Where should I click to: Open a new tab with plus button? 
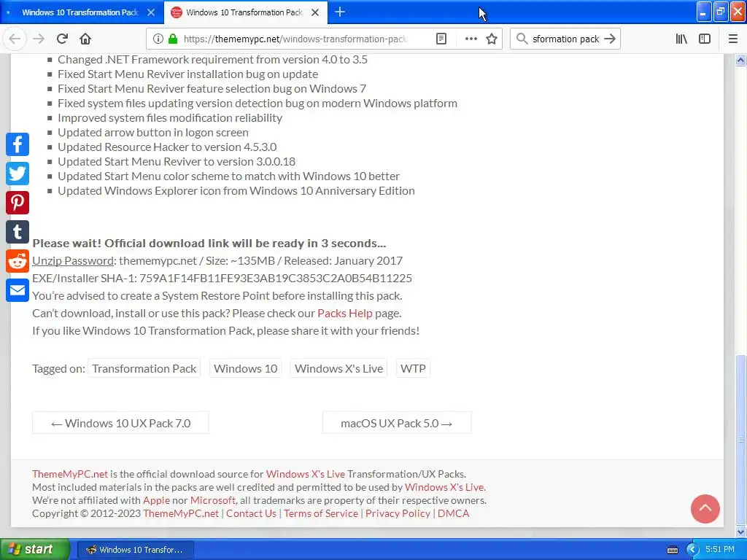pyautogui.click(x=340, y=12)
